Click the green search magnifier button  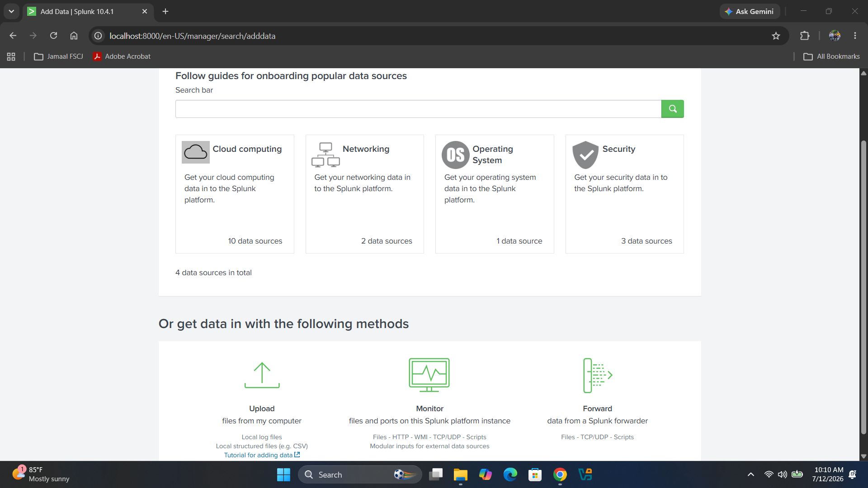(x=672, y=109)
